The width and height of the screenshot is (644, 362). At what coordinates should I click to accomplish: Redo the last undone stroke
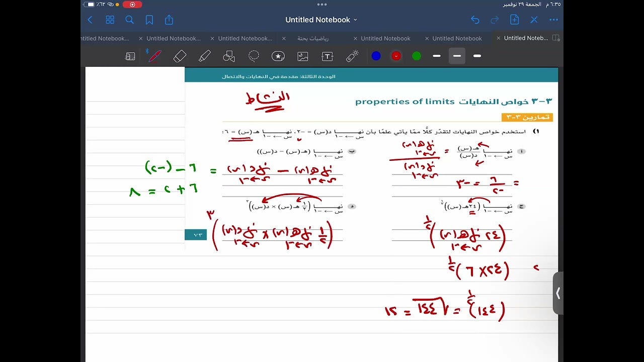coord(495,20)
